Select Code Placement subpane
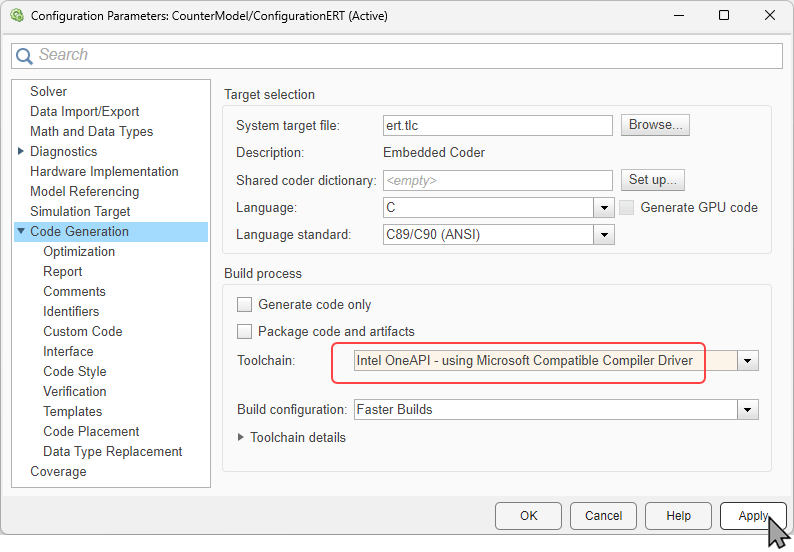Image resolution: width=794 pixels, height=552 pixels. (91, 431)
